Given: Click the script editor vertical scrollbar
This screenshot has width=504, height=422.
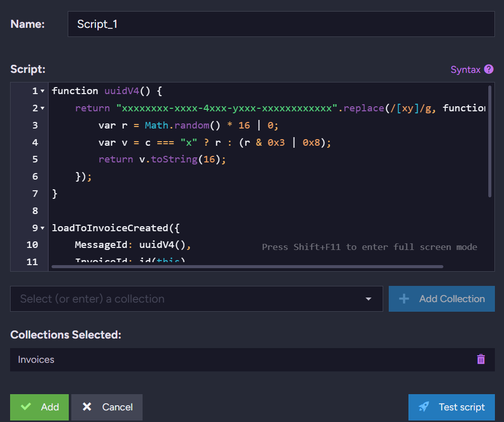Looking at the screenshot, I should [x=489, y=141].
